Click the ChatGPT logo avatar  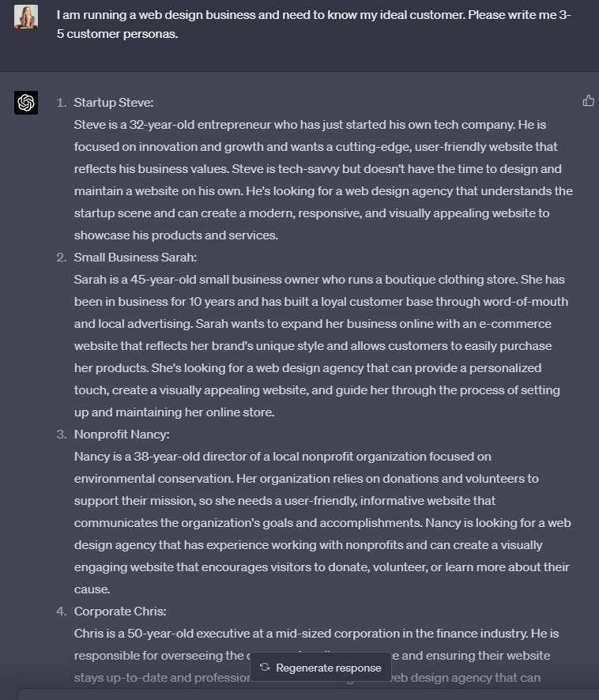click(26, 103)
